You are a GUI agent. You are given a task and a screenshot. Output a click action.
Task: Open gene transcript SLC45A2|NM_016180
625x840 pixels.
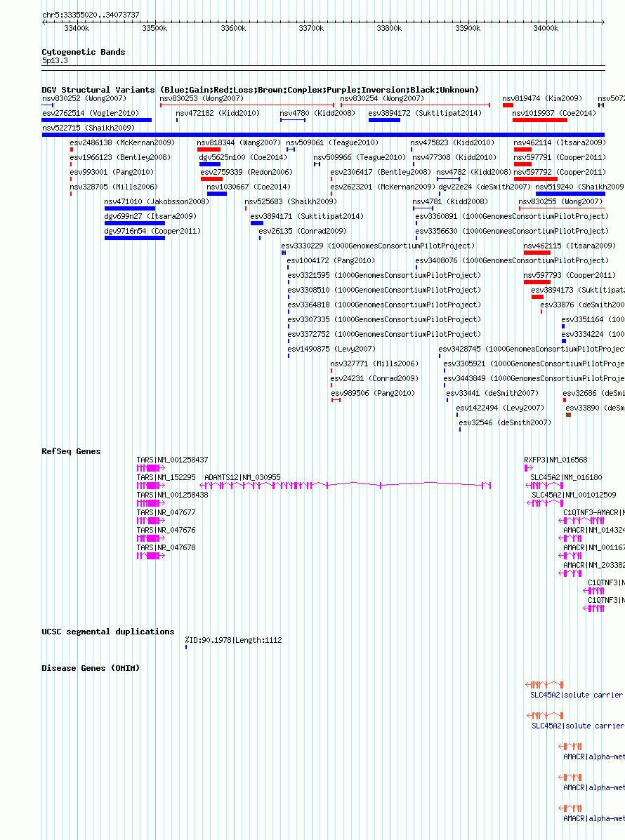566,477
